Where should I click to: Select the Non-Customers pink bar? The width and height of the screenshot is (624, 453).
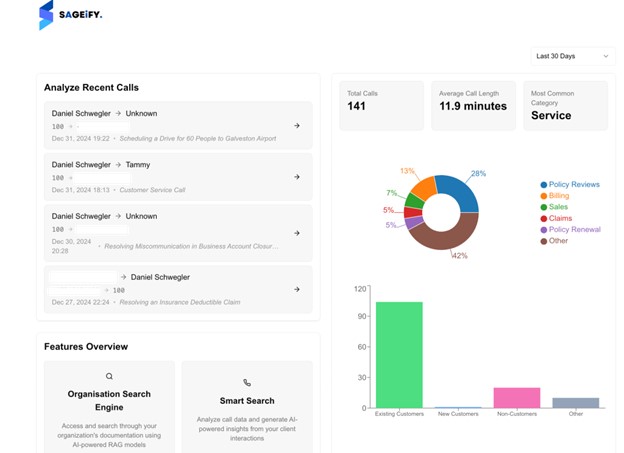pyautogui.click(x=517, y=398)
